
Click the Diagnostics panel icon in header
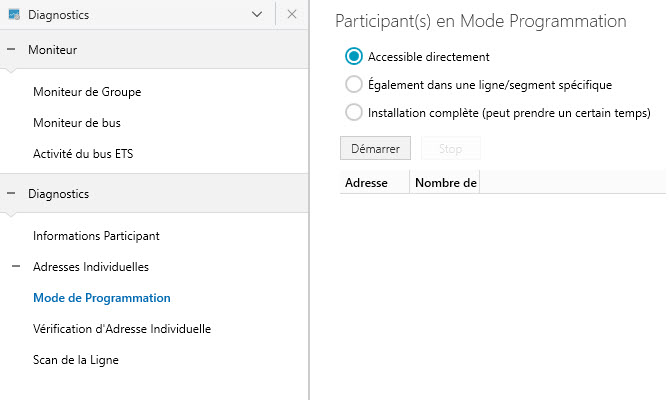click(14, 15)
